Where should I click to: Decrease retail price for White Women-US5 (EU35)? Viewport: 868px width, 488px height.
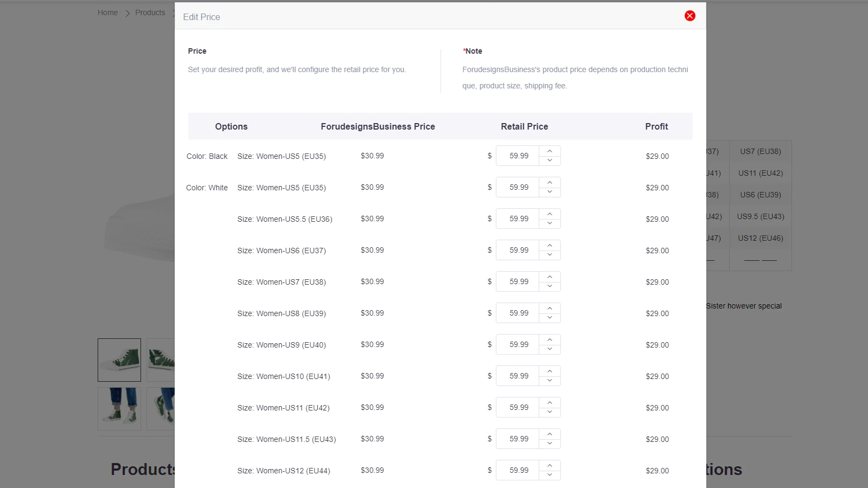[x=550, y=192]
